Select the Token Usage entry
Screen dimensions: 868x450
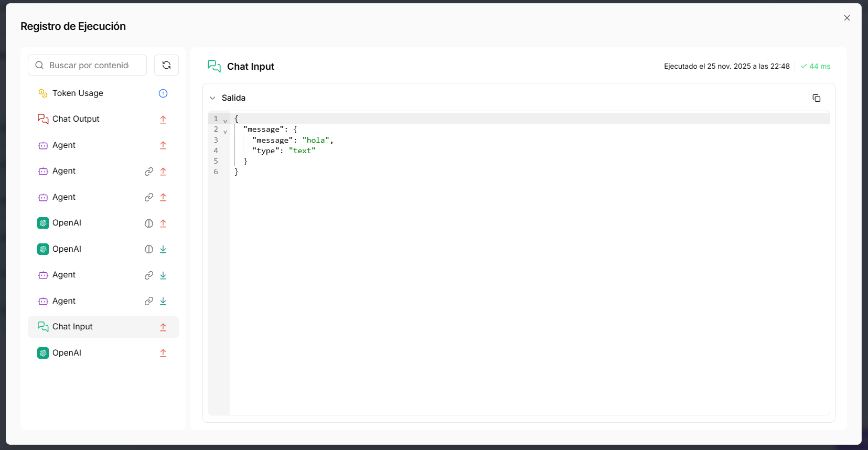pos(78,93)
